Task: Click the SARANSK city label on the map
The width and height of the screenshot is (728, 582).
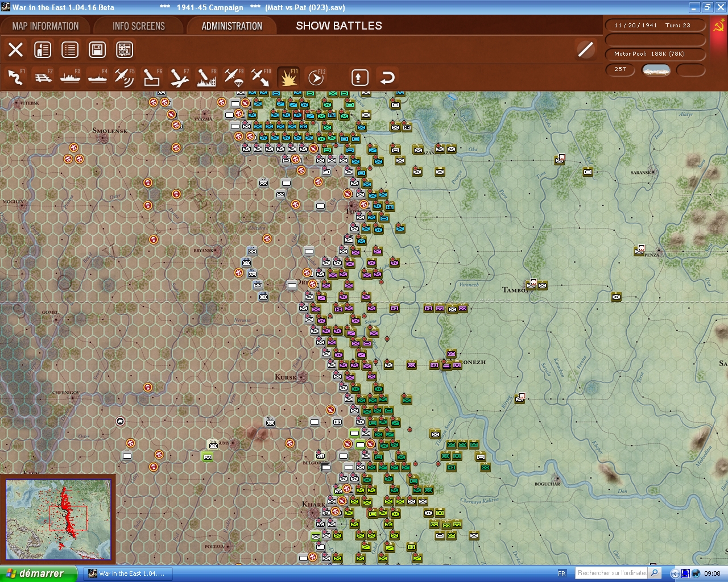Action: pyautogui.click(x=641, y=173)
